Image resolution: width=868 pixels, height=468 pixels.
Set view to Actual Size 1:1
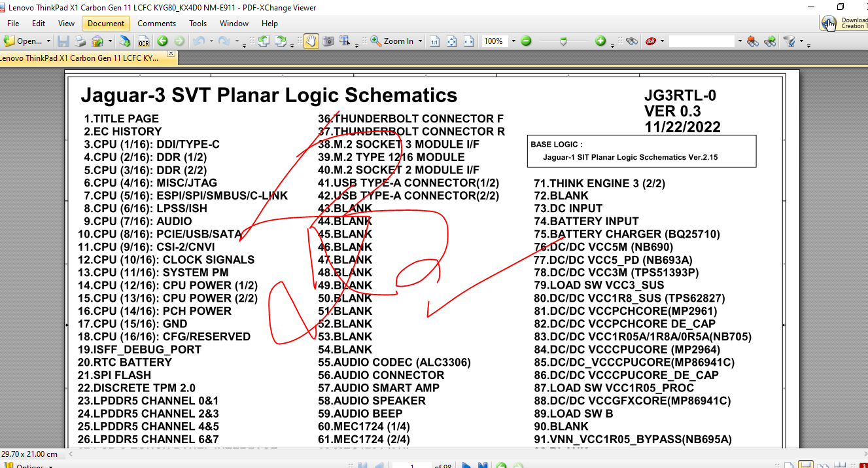435,41
